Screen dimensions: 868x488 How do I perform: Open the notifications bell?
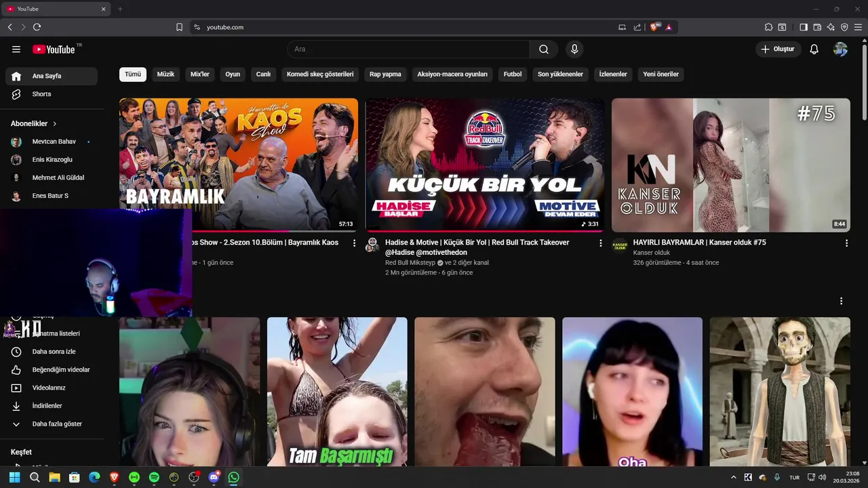click(x=814, y=49)
